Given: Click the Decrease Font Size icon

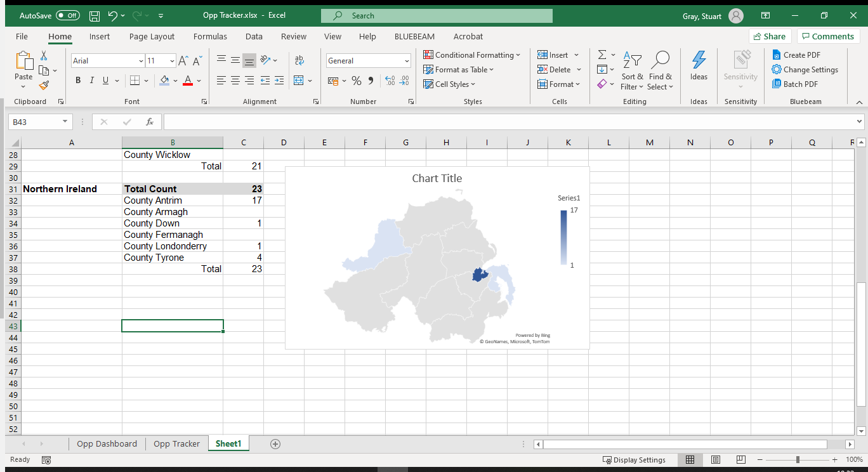Looking at the screenshot, I should [197, 61].
